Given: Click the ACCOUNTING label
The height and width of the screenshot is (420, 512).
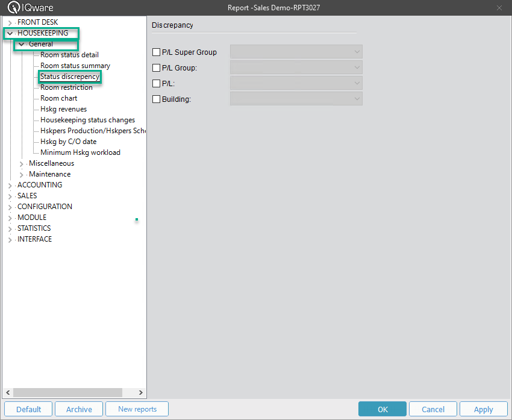Looking at the screenshot, I should 40,185.
